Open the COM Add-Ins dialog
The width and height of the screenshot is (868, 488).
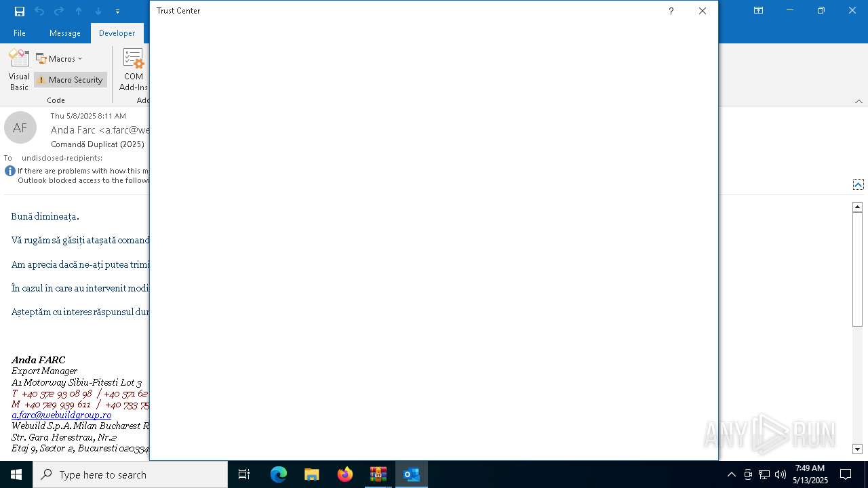click(134, 70)
